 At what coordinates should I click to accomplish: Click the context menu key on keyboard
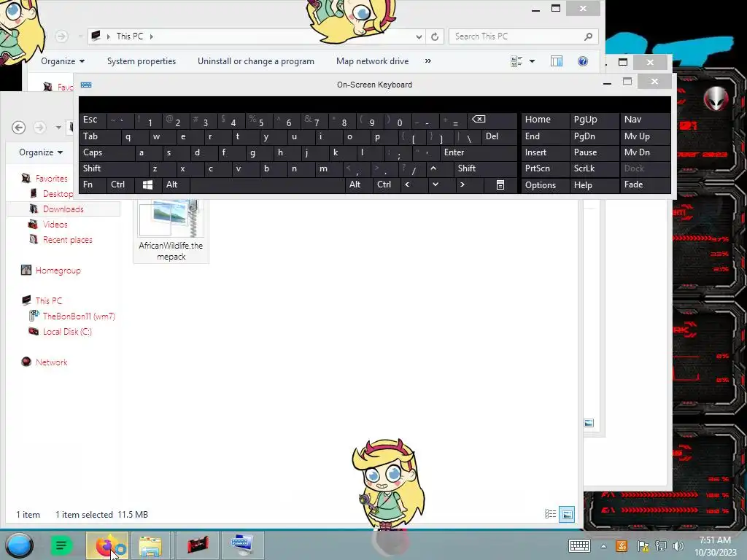coord(500,184)
